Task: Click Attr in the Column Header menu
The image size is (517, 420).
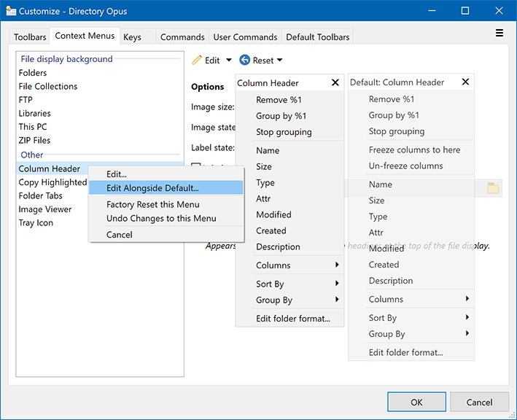Action: coord(290,198)
